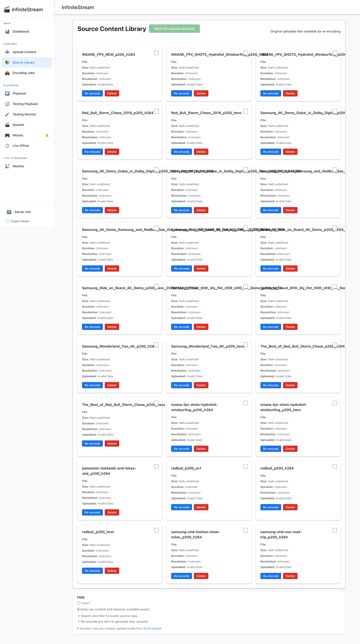Screen dimensions: 360x644
Task: Re-encode insane-fpv-shots-hydrofoil-windsurfing_p200_h264
Action: (182, 449)
